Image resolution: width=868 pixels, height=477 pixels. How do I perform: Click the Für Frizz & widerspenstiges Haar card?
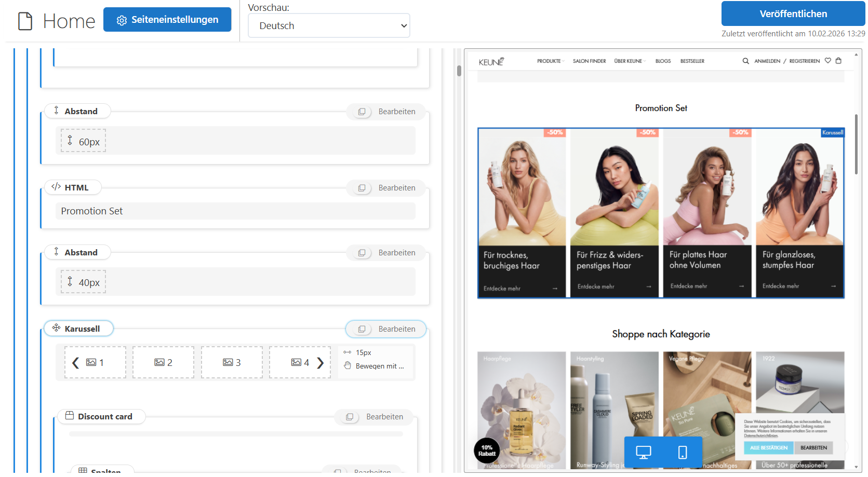614,213
